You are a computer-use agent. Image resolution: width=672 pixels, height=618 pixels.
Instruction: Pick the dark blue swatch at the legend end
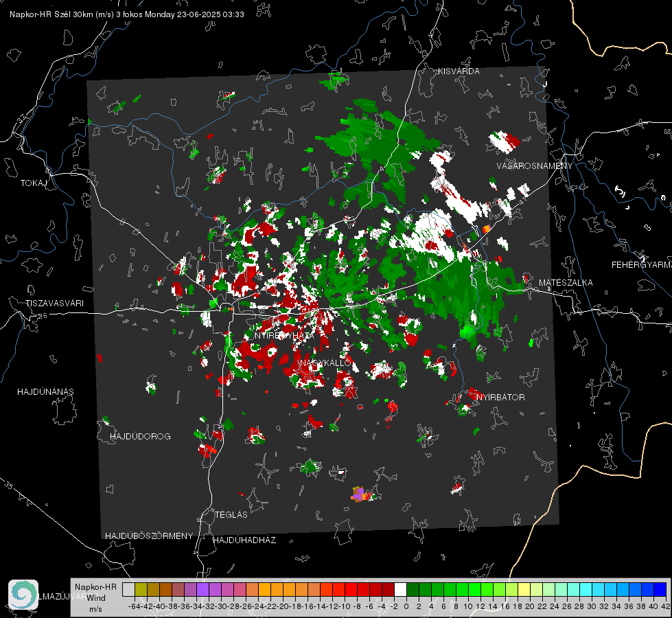660,589
